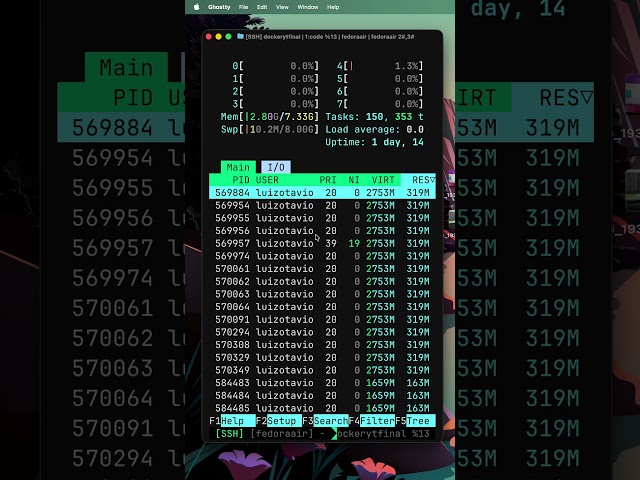The width and height of the screenshot is (640, 480).
Task: Click the CPU 0 usage meter
Action: (x=276, y=66)
